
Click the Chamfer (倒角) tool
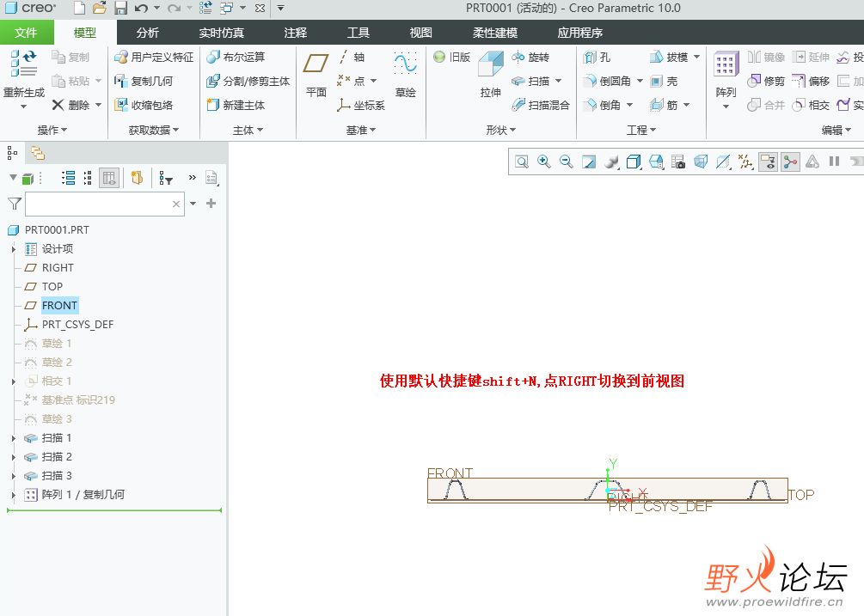tap(602, 105)
